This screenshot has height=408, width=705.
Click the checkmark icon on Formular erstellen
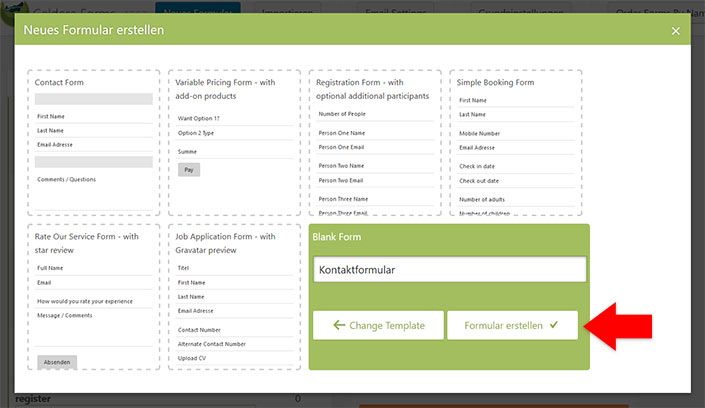coord(553,324)
